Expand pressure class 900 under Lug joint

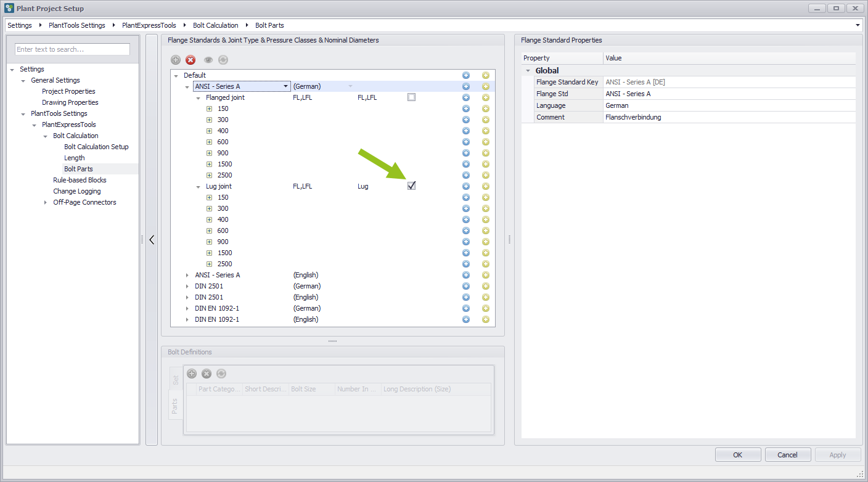tap(209, 242)
